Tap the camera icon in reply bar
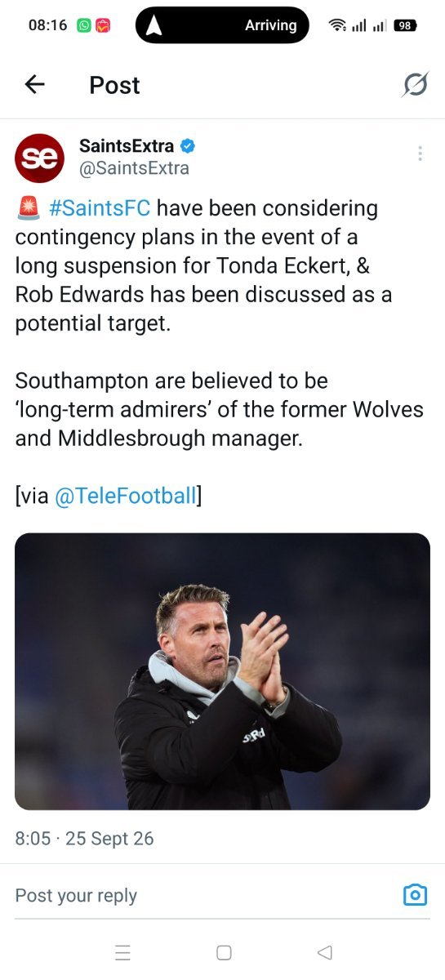445x980 pixels. 416,895
